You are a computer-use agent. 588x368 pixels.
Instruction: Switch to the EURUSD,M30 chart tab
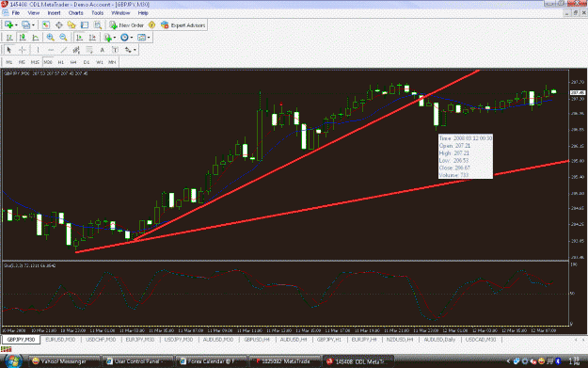point(60,340)
